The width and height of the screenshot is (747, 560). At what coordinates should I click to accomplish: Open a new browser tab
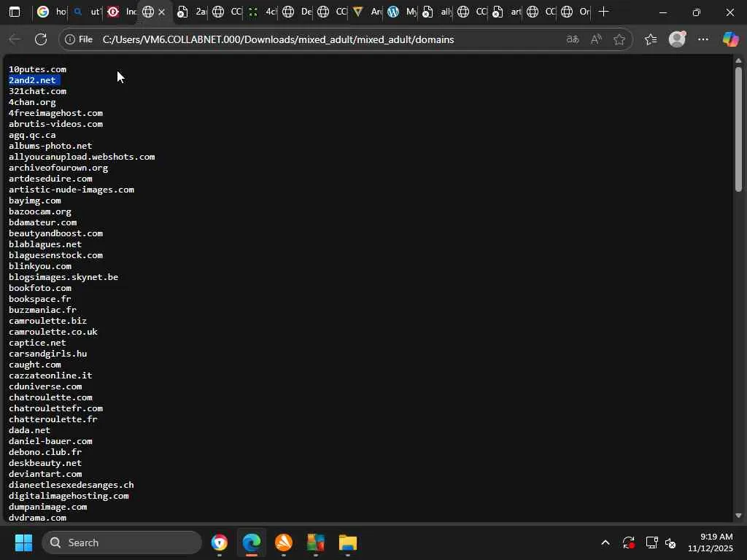[x=603, y=12]
